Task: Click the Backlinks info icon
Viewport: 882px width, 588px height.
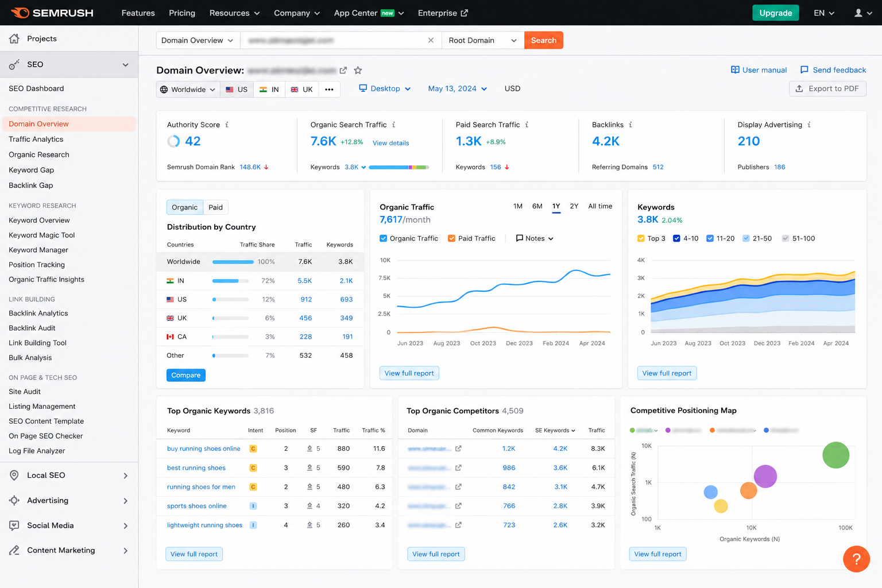Action: [630, 125]
